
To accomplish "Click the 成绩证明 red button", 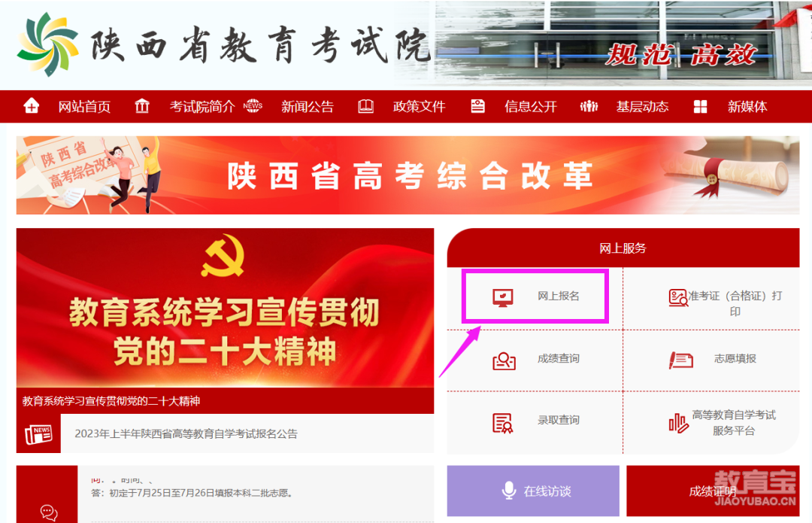I will coord(713,491).
